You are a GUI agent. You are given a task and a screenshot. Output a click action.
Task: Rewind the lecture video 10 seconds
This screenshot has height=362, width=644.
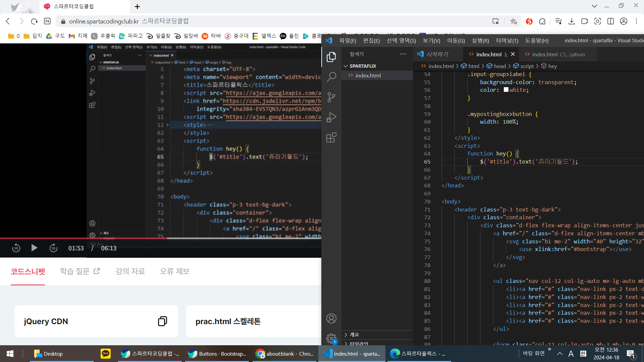[16, 248]
